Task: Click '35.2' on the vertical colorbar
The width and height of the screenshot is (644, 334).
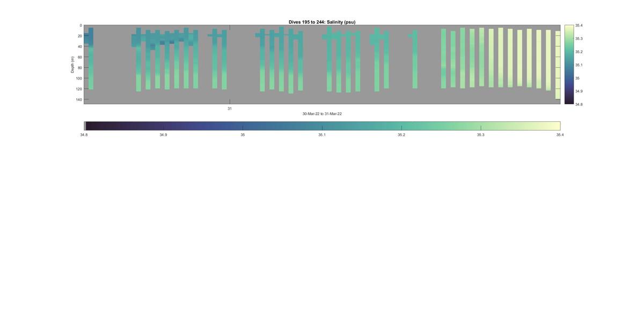Action: (579, 52)
